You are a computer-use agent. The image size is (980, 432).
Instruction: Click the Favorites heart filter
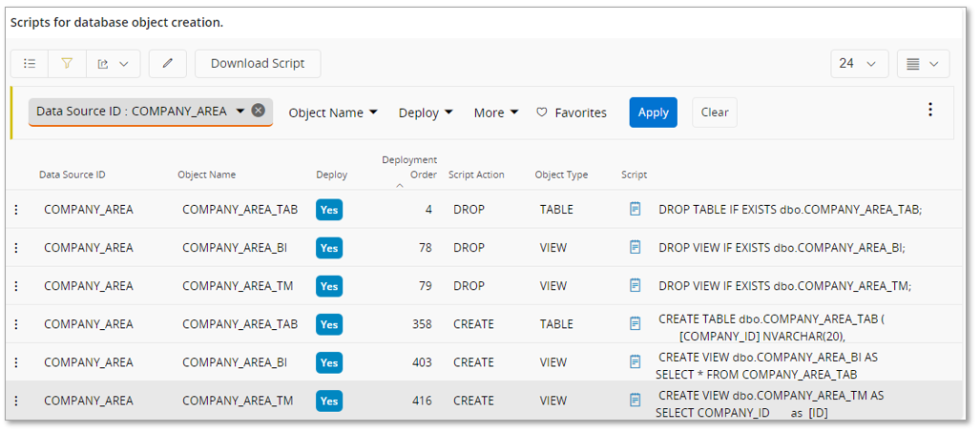tap(571, 113)
